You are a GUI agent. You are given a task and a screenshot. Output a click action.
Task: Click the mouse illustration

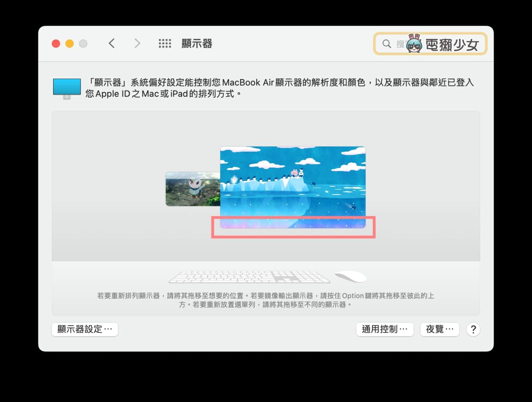tap(350, 276)
